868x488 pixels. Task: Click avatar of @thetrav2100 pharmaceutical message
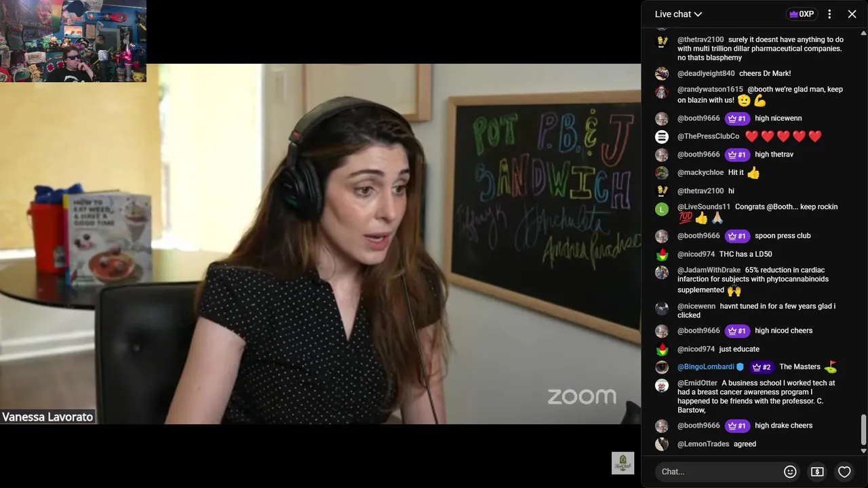(x=662, y=41)
